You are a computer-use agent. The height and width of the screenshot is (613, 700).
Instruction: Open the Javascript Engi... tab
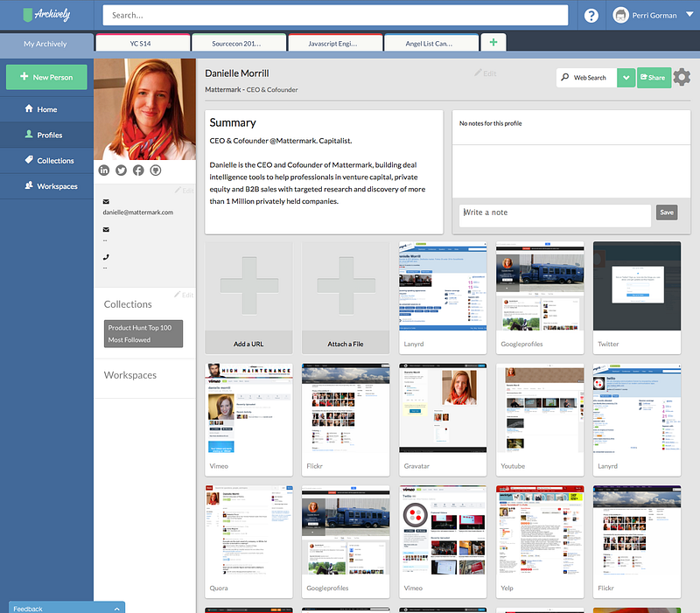click(336, 43)
